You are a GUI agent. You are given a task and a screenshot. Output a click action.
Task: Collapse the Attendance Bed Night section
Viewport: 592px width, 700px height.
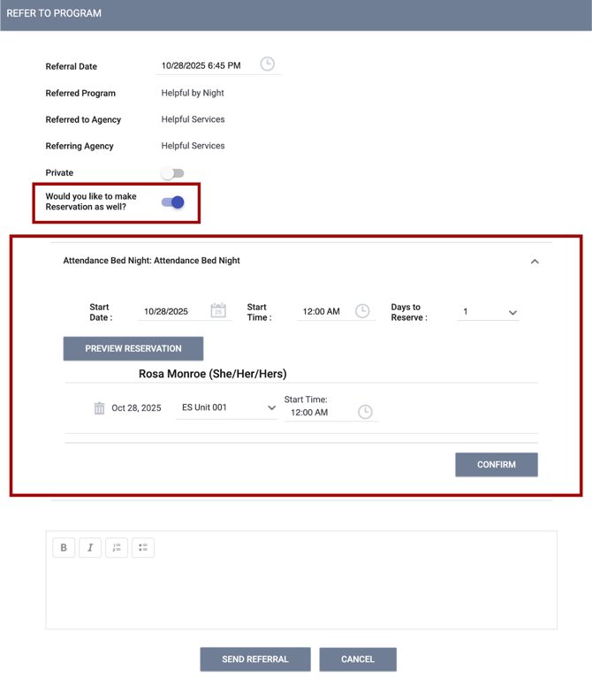click(535, 262)
